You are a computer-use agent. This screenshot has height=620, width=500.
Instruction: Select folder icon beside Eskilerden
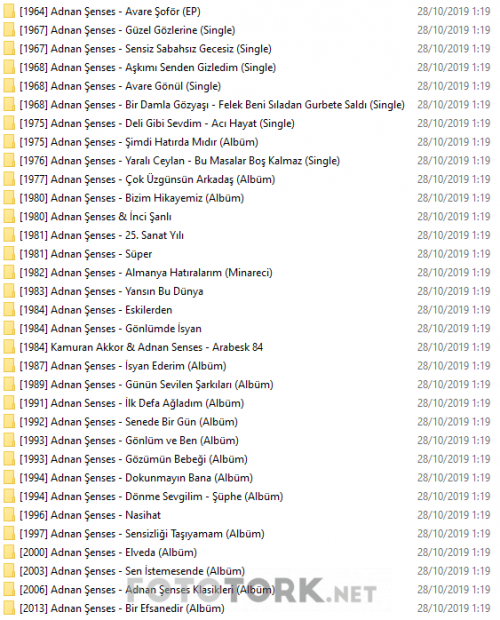click(9, 310)
